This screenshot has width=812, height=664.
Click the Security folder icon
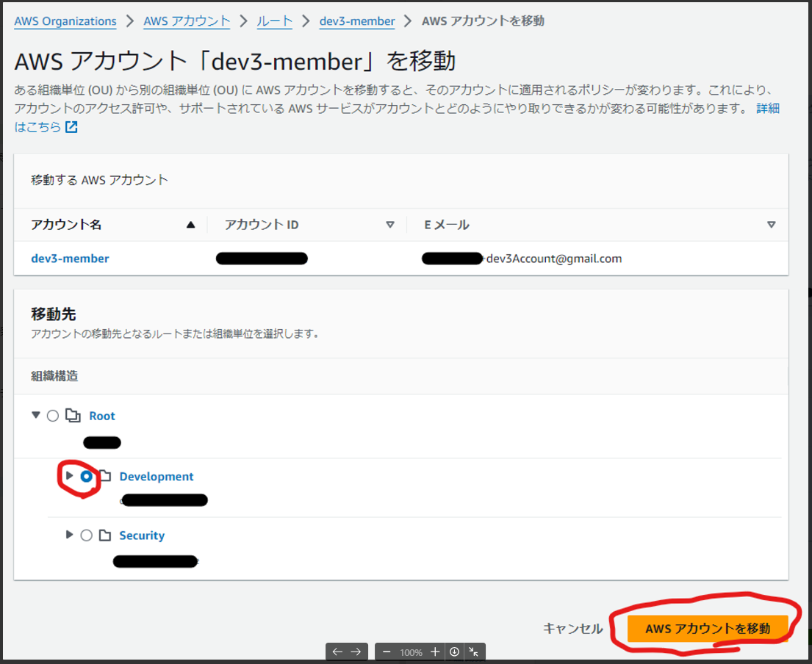[x=105, y=535]
